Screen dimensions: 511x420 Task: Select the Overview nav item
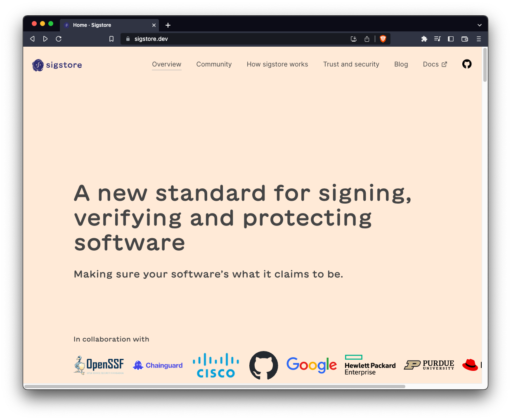(167, 64)
